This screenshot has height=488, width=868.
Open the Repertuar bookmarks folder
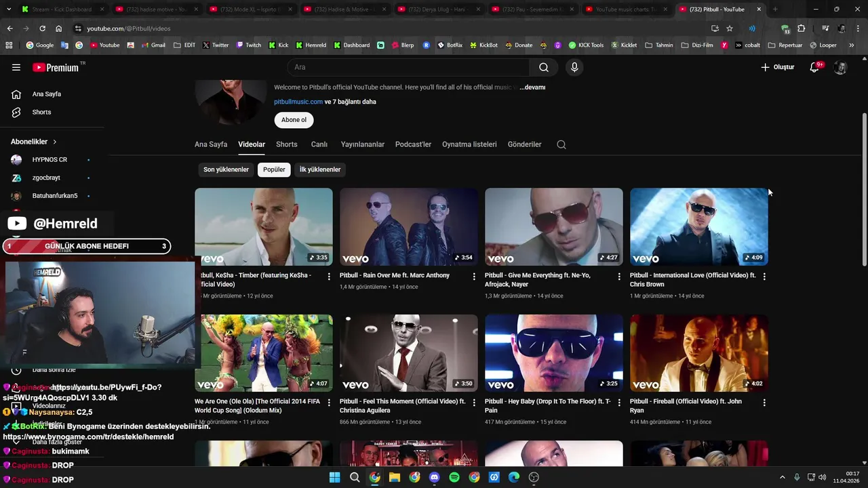(x=785, y=45)
